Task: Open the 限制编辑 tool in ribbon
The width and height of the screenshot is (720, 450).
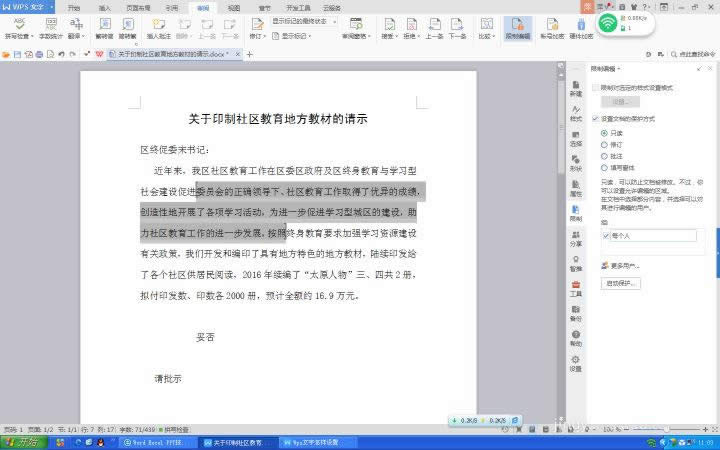Action: pyautogui.click(x=517, y=26)
